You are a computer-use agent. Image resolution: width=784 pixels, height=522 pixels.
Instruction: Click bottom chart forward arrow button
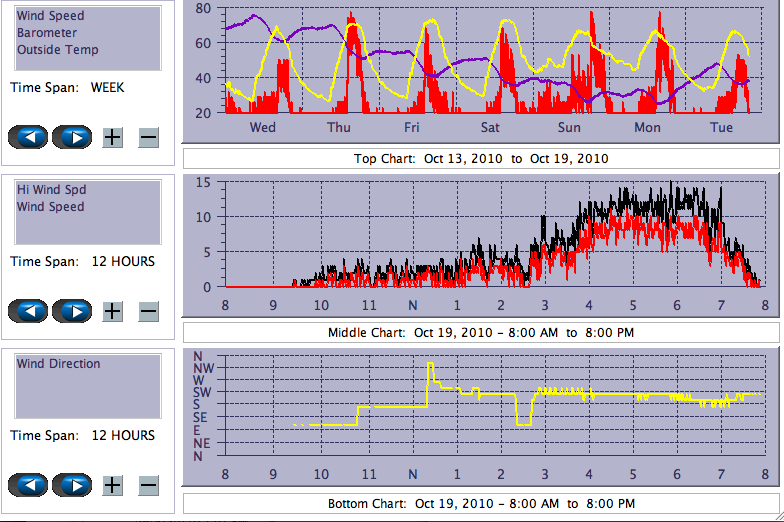point(72,485)
